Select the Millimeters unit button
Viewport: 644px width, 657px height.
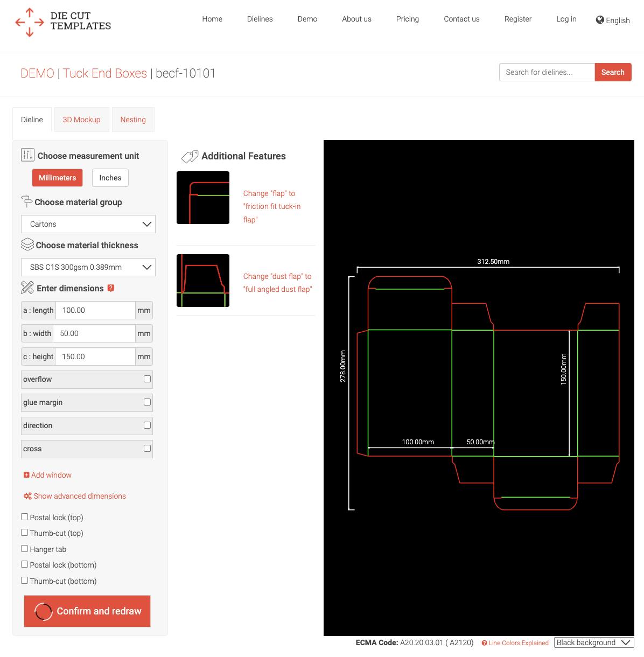click(57, 178)
